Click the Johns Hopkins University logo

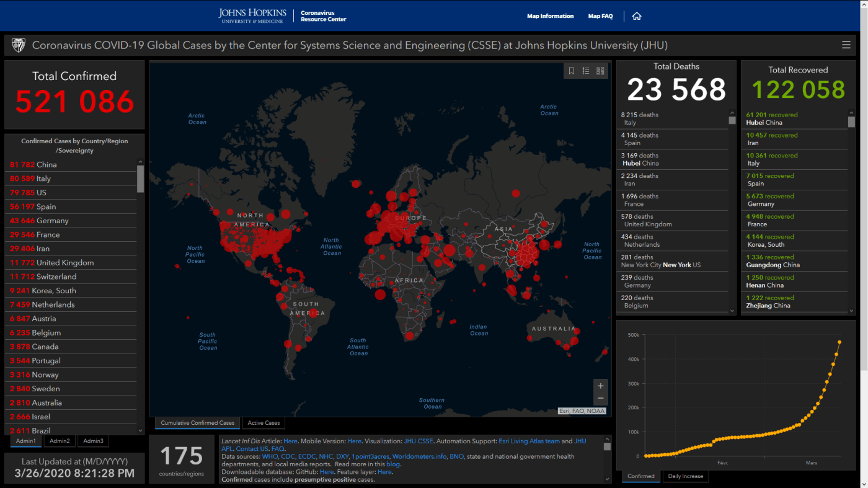[252, 16]
